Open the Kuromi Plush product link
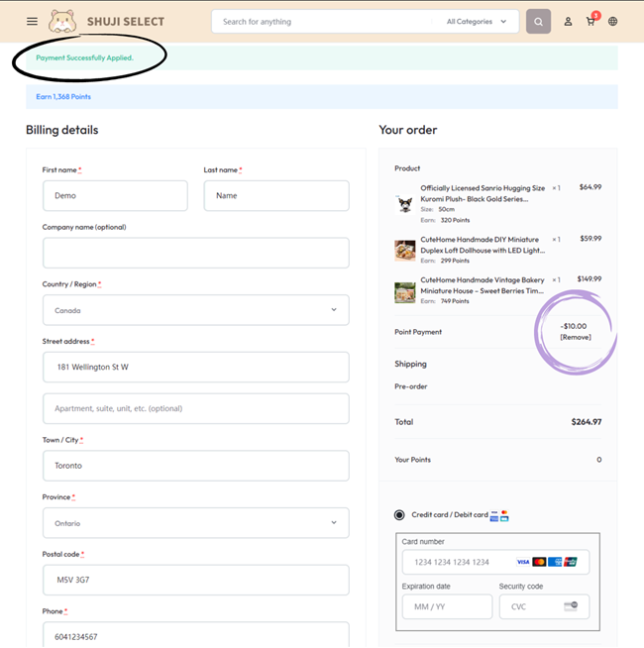Screen dimensions: 644x648 pos(483,193)
